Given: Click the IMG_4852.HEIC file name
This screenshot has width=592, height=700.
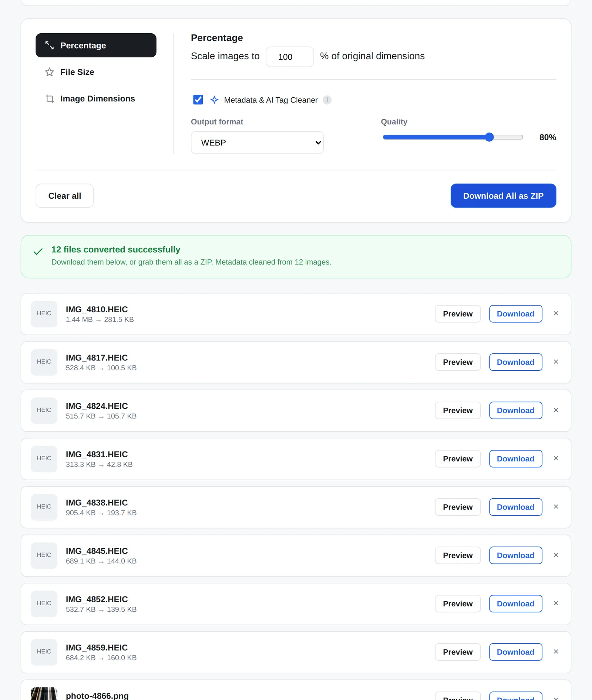Looking at the screenshot, I should point(97,599).
